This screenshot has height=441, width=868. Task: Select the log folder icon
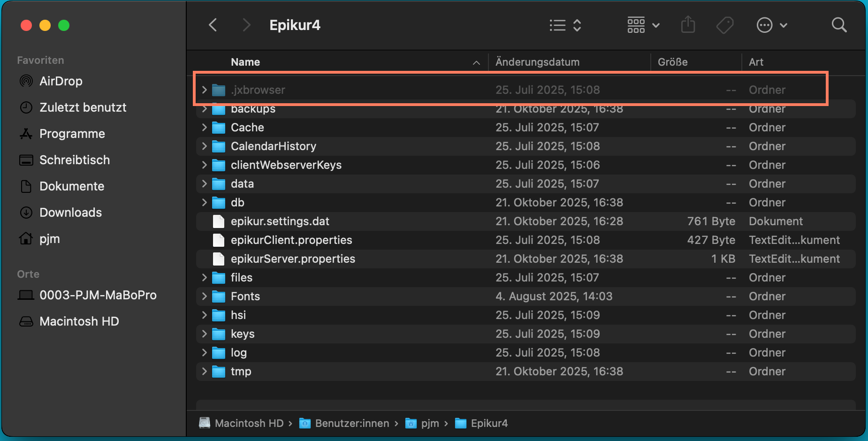tap(219, 353)
